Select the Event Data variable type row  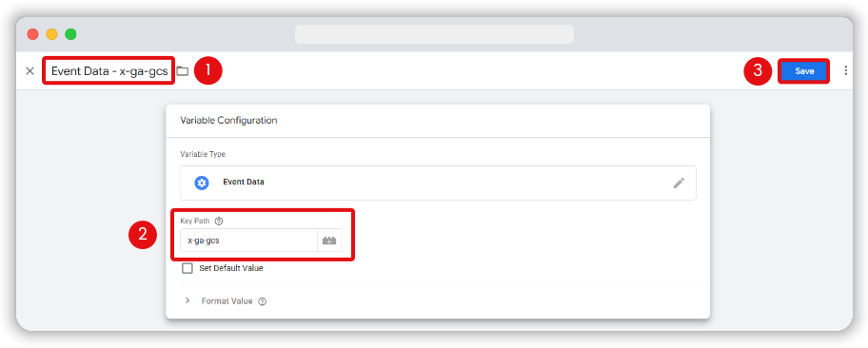(x=438, y=183)
